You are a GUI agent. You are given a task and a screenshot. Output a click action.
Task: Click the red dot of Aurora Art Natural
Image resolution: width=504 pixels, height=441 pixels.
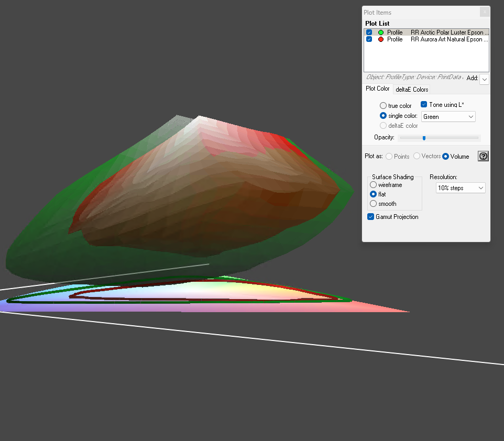coord(381,39)
